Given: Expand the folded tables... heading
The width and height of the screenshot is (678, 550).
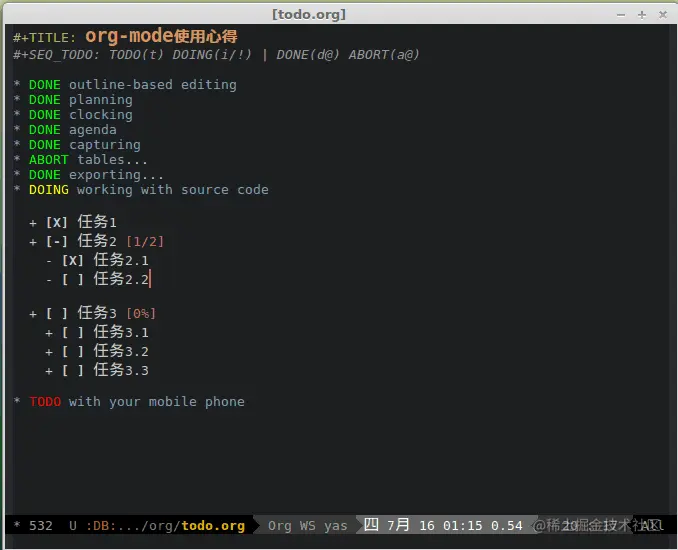Looking at the screenshot, I should [112, 160].
